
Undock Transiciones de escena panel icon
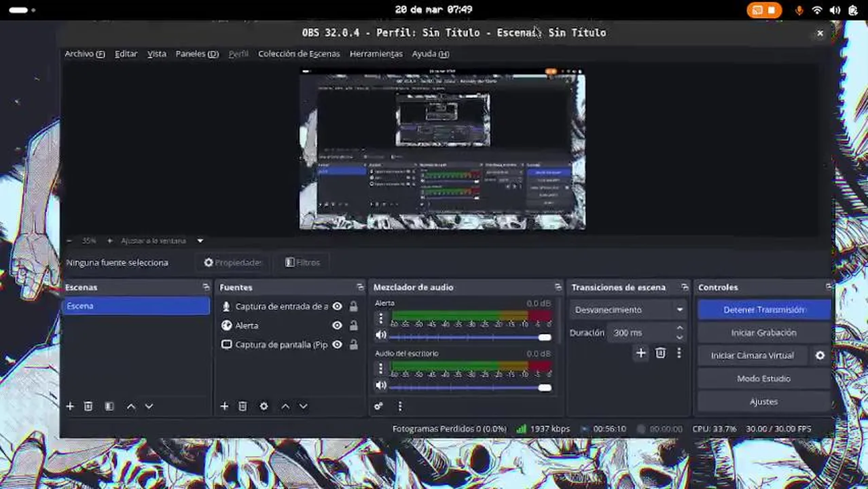(684, 287)
